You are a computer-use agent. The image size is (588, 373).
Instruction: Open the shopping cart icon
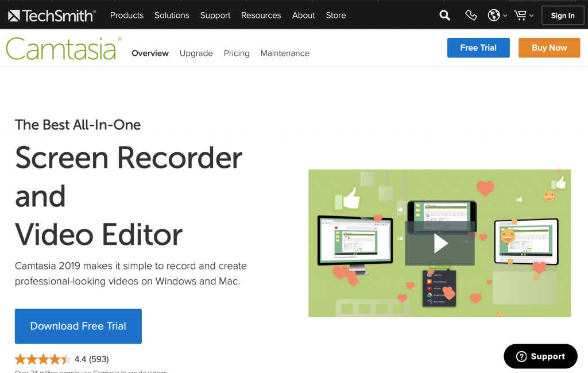click(x=520, y=16)
